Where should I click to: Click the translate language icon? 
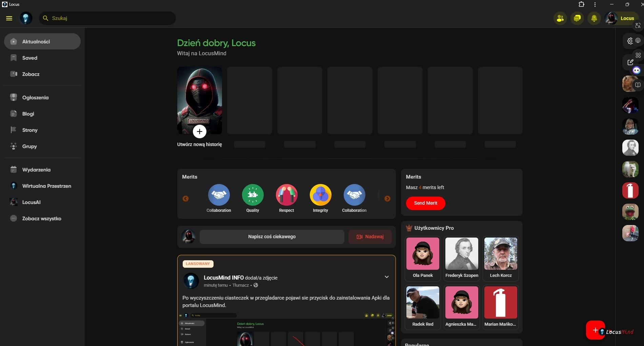(638, 25)
